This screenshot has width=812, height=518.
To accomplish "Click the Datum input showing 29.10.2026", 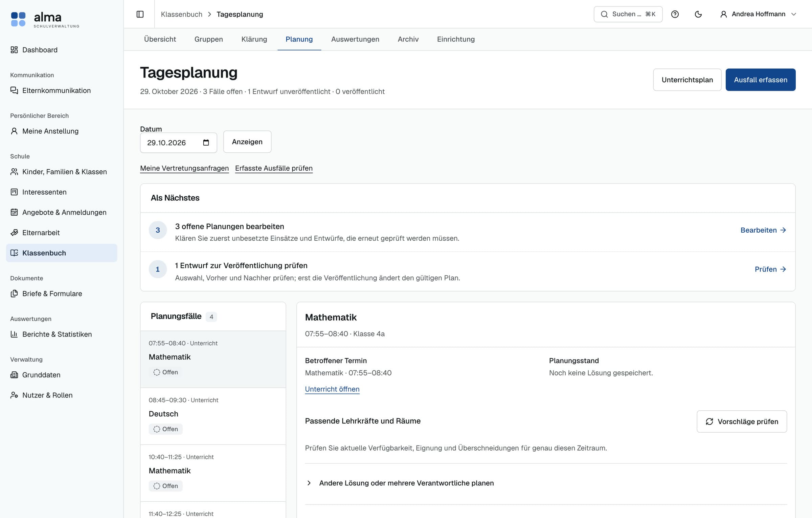I will point(179,143).
